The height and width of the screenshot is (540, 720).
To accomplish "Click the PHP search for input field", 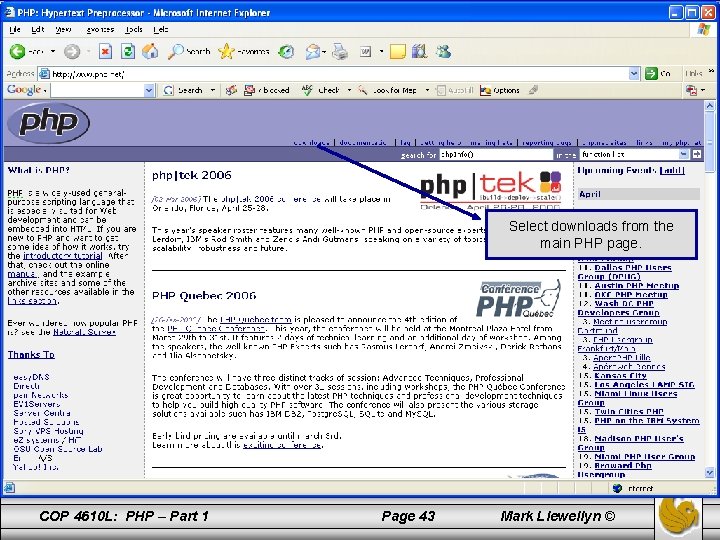I will tap(496, 155).
